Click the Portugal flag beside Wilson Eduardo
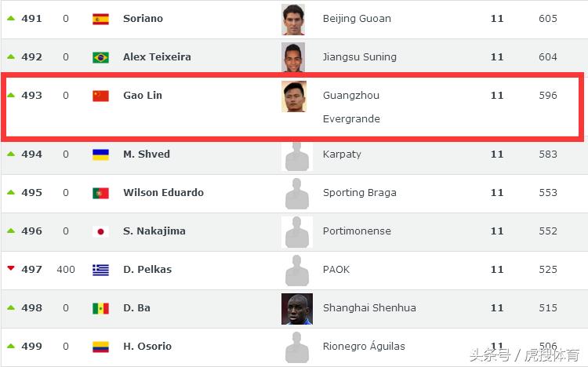 (x=100, y=193)
